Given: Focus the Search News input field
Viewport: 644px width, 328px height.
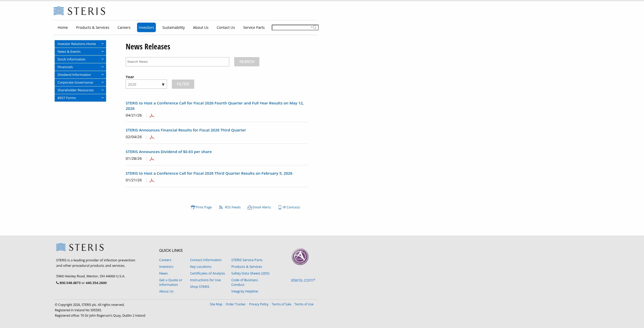Looking at the screenshot, I should pos(177,62).
